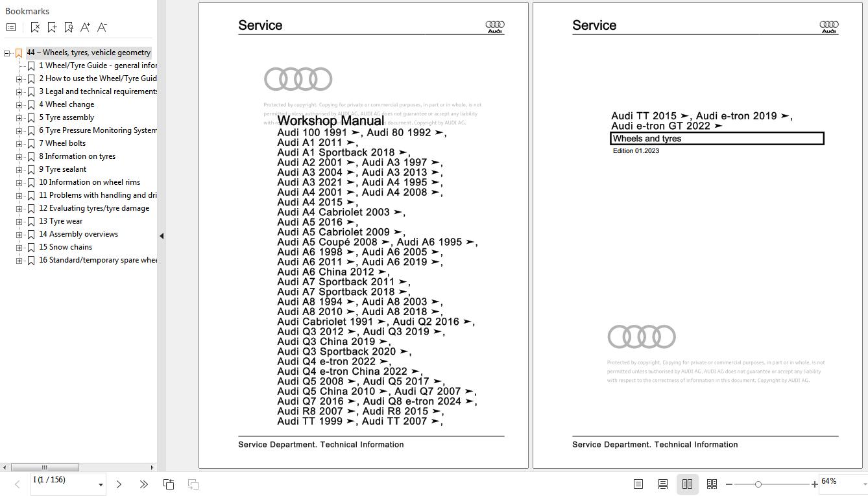This screenshot has width=868, height=496.
Task: Switch to four-page grid view mode
Action: click(x=712, y=484)
